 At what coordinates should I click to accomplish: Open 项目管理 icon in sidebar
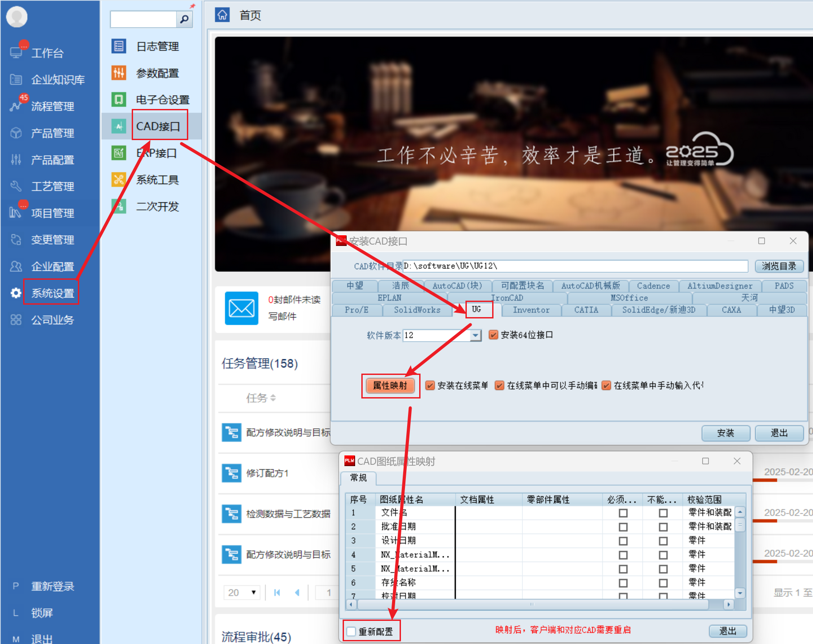click(16, 213)
